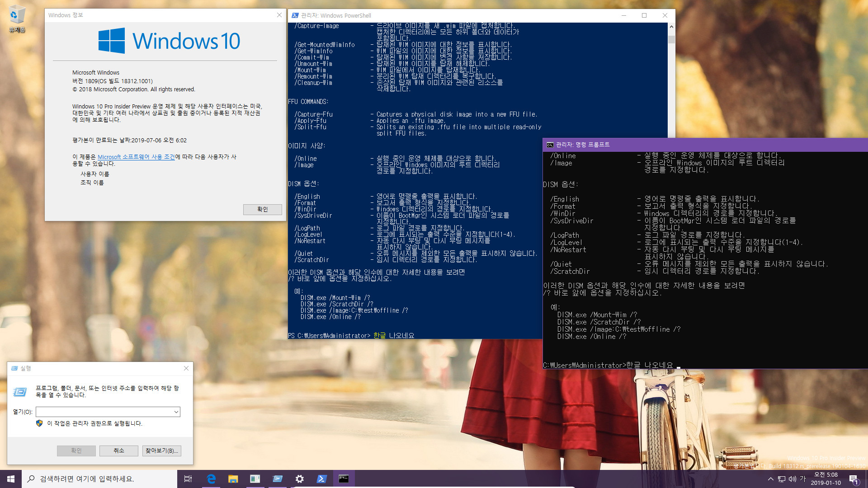Viewport: 868px width, 488px height.
Task: Open the Recycle Bin desktop icon
Action: [x=17, y=19]
